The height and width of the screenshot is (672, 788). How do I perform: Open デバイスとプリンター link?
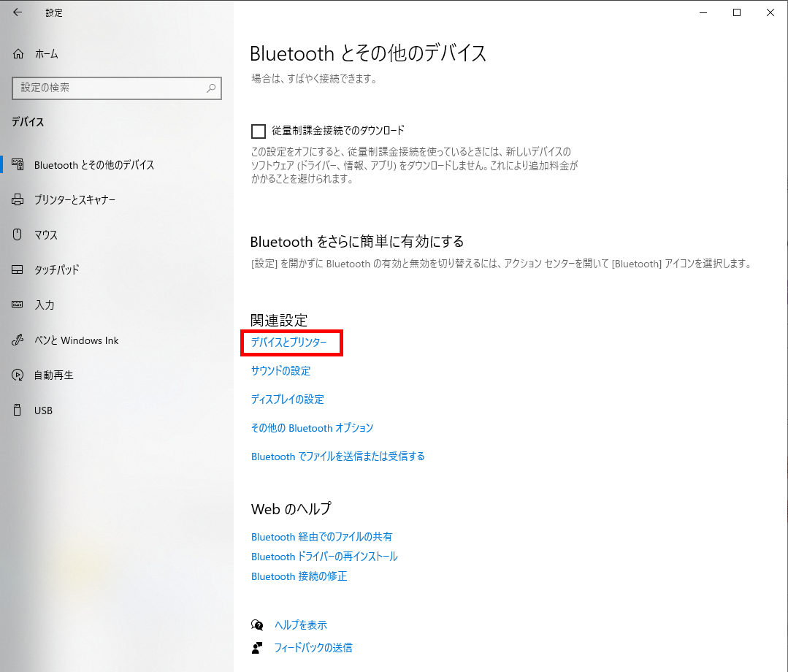click(x=289, y=343)
